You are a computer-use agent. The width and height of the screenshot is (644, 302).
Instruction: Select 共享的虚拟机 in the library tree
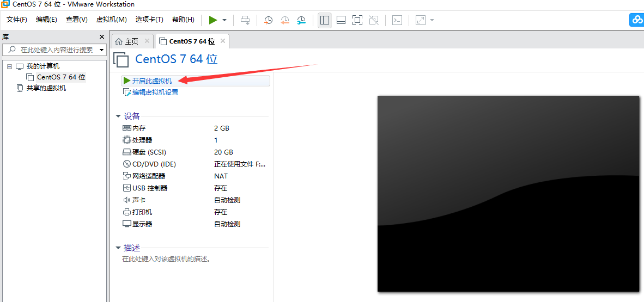tap(46, 88)
